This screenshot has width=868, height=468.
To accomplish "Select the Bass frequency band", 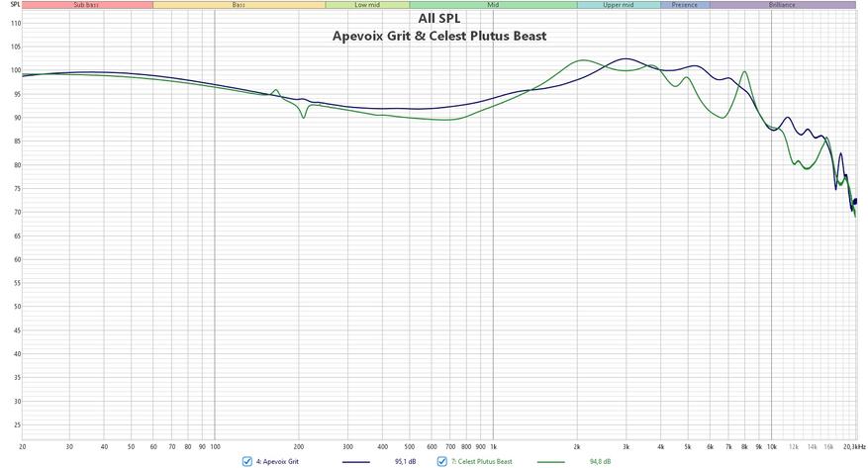I will click(240, 5).
